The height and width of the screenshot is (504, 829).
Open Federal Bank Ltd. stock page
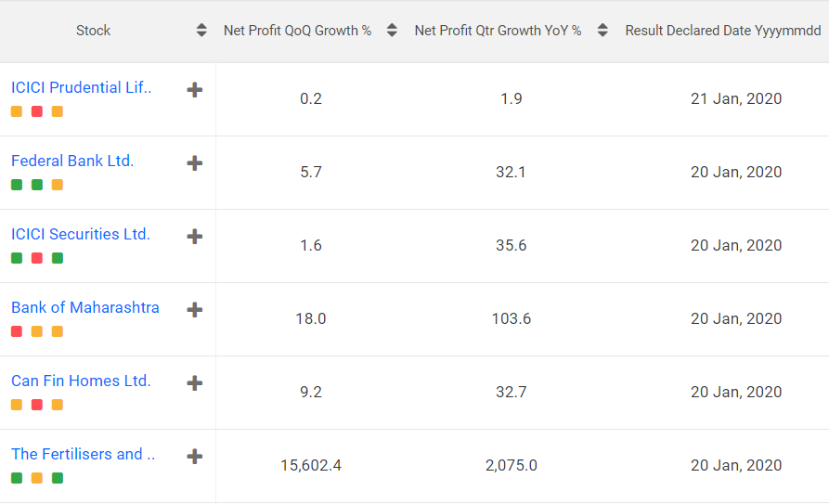tap(72, 161)
